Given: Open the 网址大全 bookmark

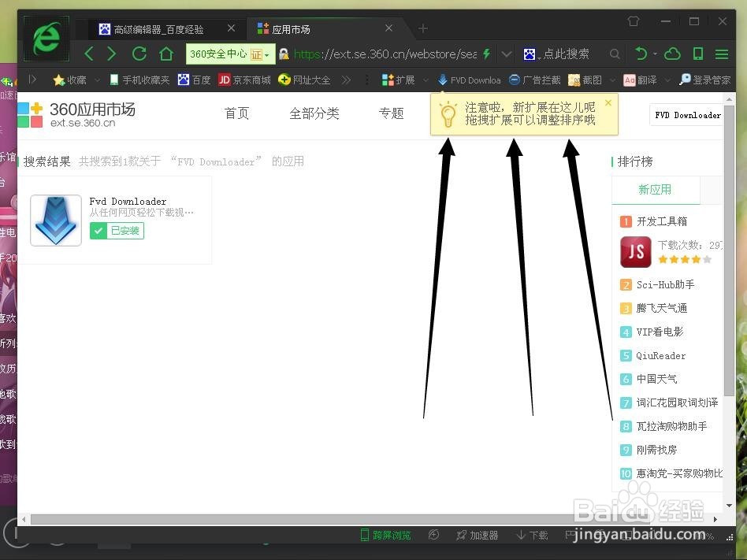Looking at the screenshot, I should (x=304, y=80).
